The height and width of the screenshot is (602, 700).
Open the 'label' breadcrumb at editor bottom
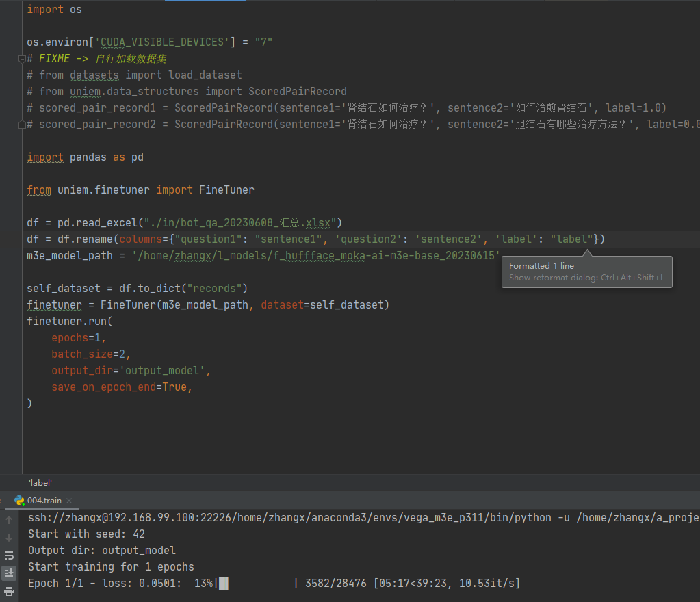[x=40, y=482]
